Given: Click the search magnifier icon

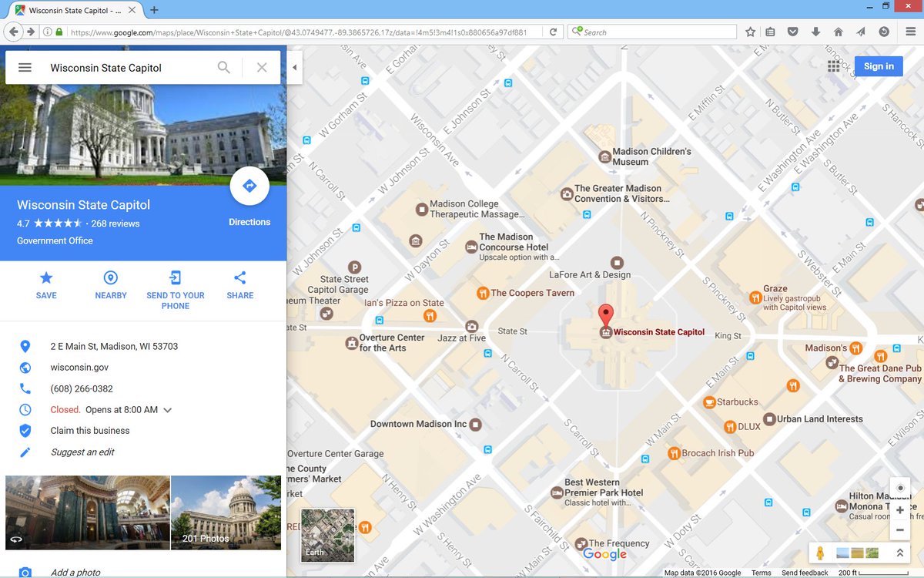Looking at the screenshot, I should point(224,68).
